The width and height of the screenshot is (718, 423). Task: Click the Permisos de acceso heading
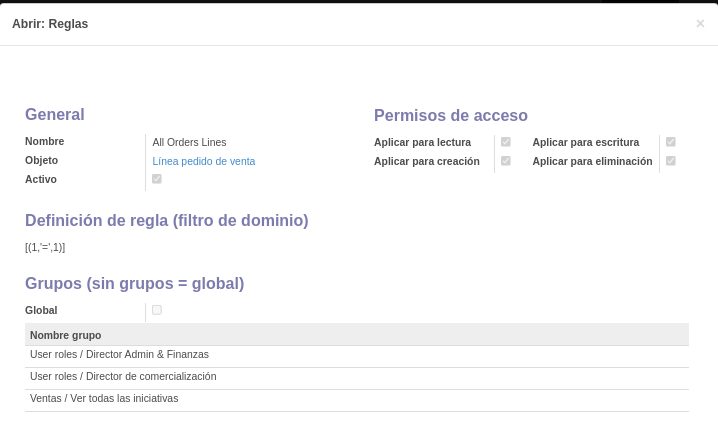click(x=451, y=115)
